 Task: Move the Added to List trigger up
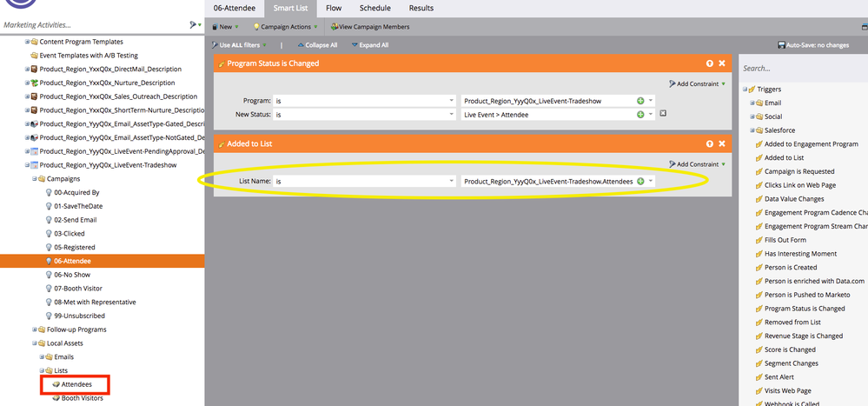(709, 143)
